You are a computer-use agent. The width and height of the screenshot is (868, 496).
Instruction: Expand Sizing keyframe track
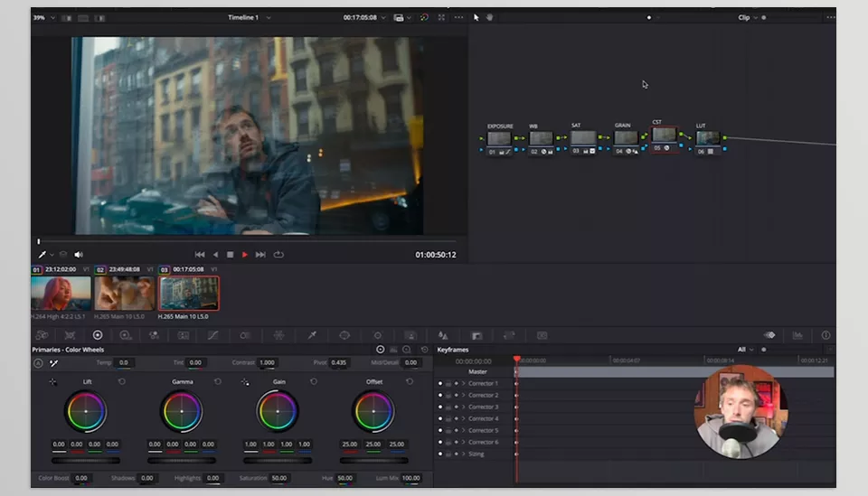coord(463,454)
